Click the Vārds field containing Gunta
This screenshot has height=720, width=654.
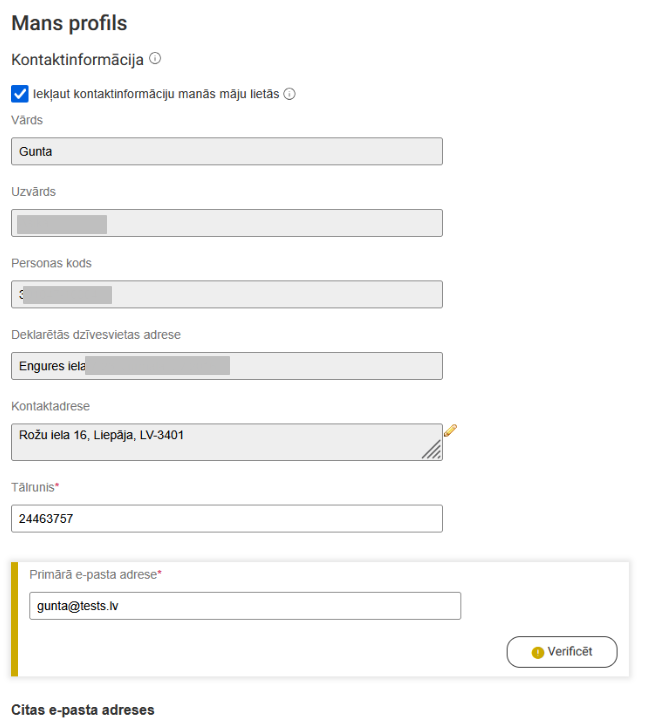tap(227, 151)
